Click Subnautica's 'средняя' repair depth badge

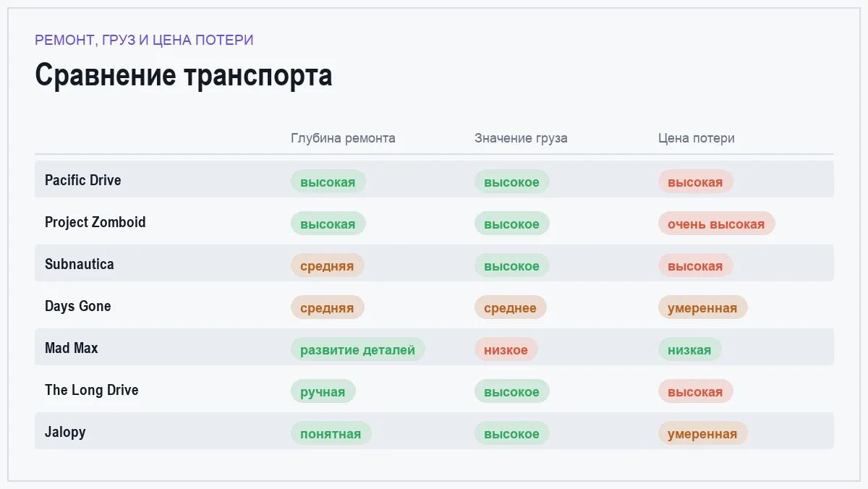pyautogui.click(x=328, y=265)
